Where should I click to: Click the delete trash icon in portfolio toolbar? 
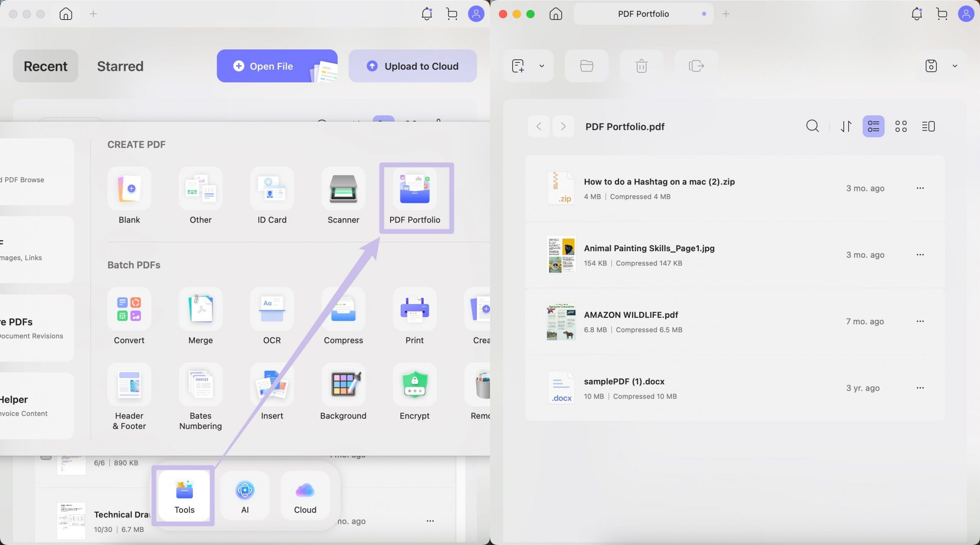641,66
